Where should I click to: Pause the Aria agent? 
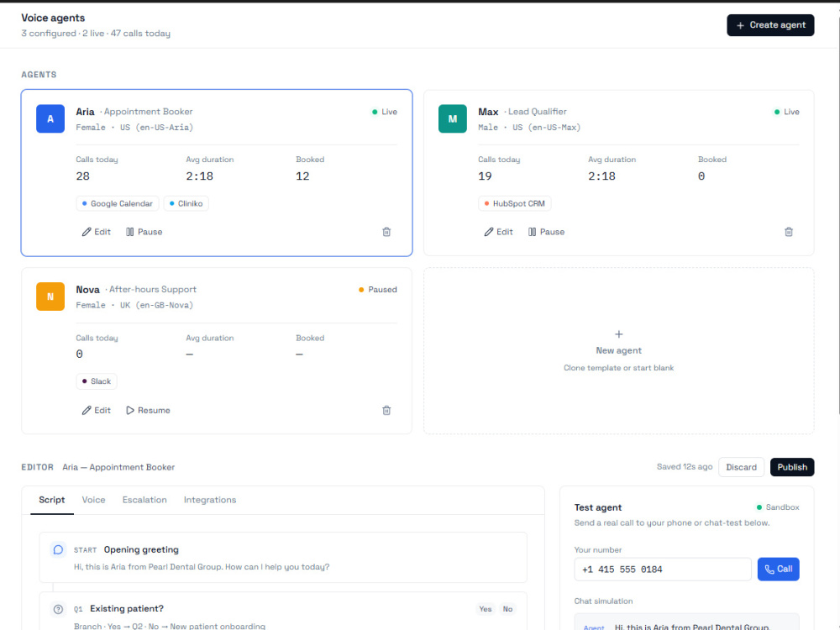click(144, 232)
